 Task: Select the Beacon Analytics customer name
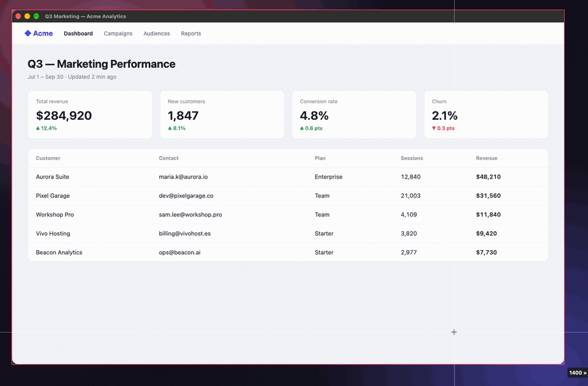[x=59, y=253]
